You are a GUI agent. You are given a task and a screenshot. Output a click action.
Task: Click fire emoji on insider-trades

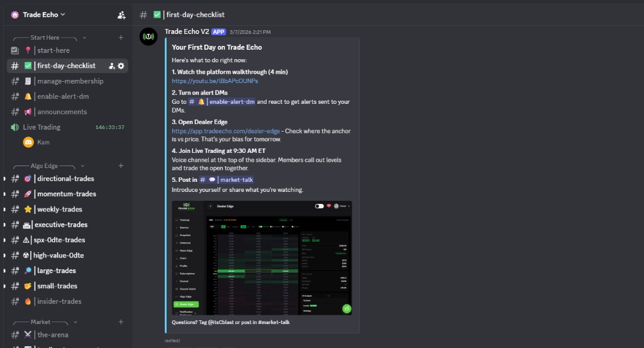[28, 301]
